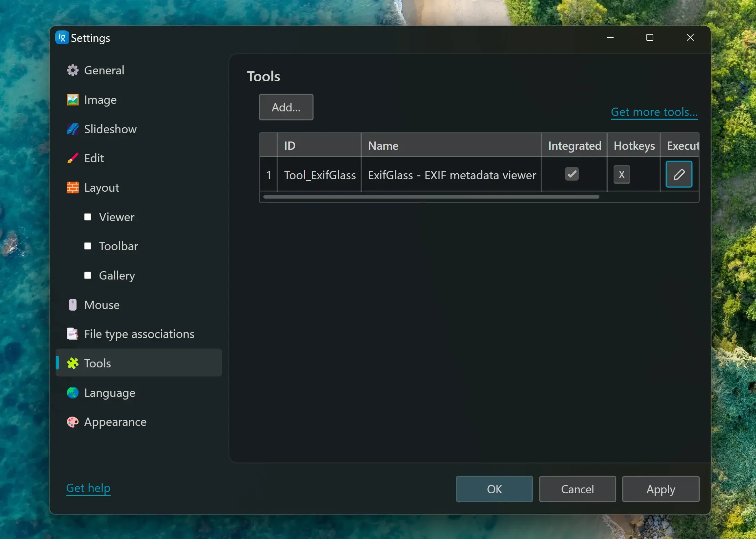The width and height of the screenshot is (756, 539).
Task: Select the Image settings icon
Action: coord(73,100)
